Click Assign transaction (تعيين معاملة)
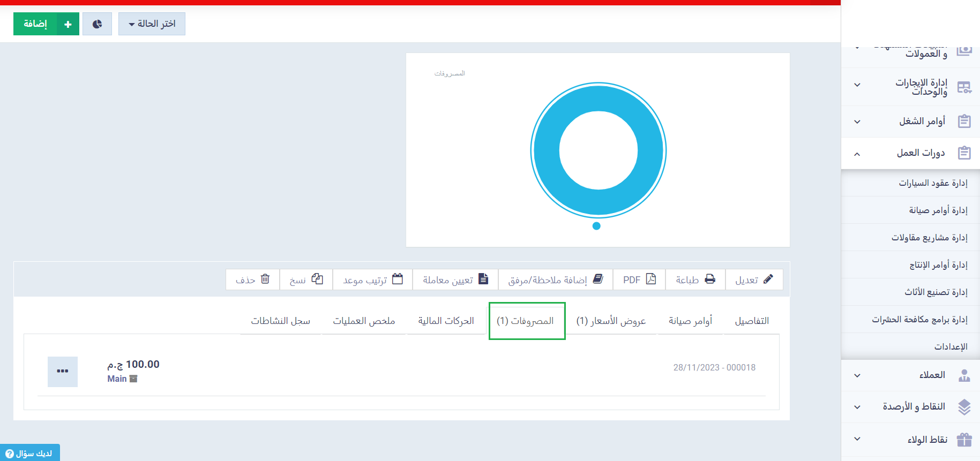980x461 pixels. [455, 279]
